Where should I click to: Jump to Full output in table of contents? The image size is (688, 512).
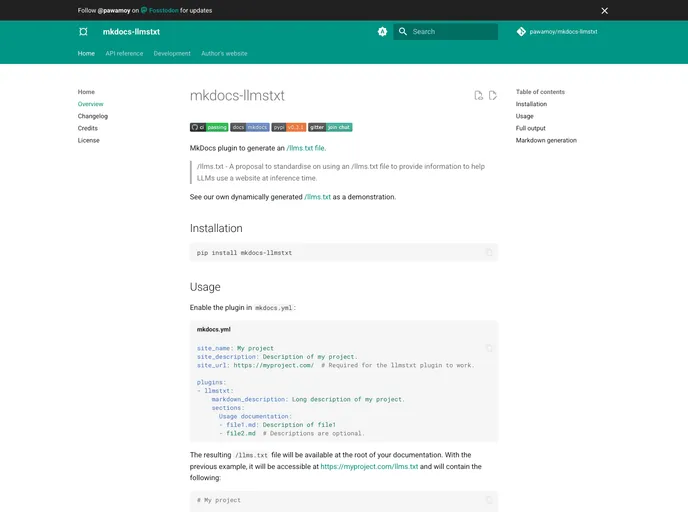pyautogui.click(x=530, y=128)
